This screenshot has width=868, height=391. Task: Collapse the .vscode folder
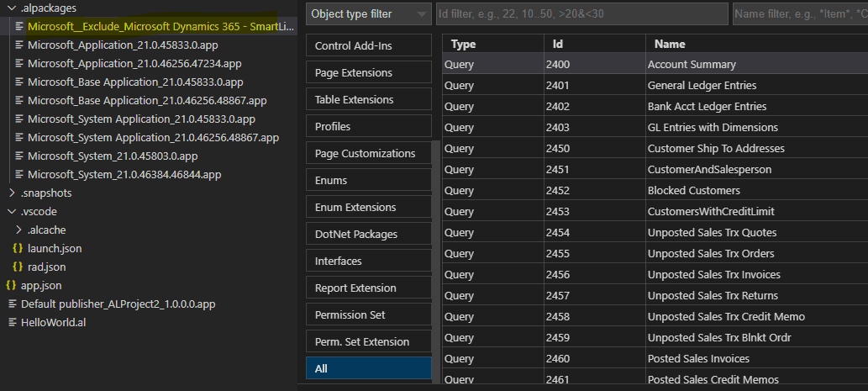pyautogui.click(x=13, y=212)
